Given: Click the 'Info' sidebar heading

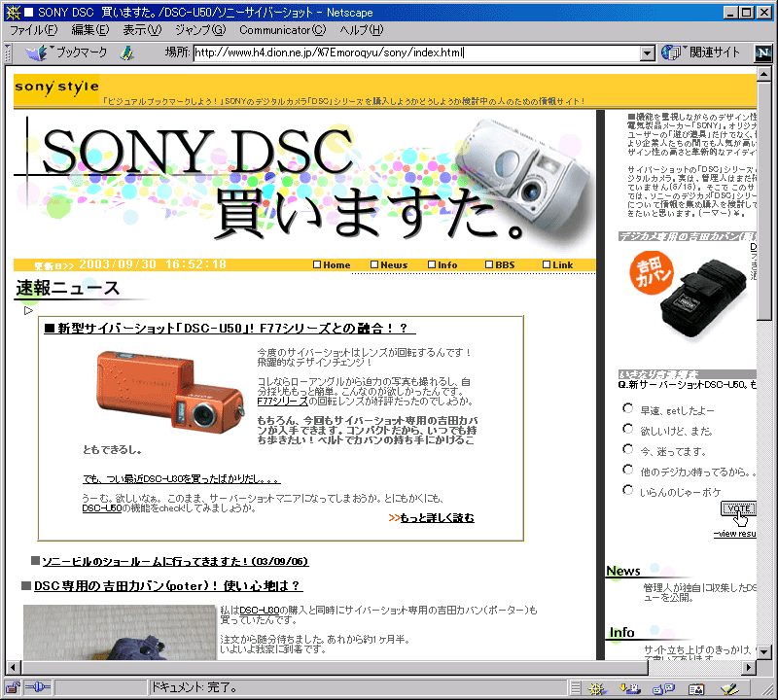Looking at the screenshot, I should 622,633.
